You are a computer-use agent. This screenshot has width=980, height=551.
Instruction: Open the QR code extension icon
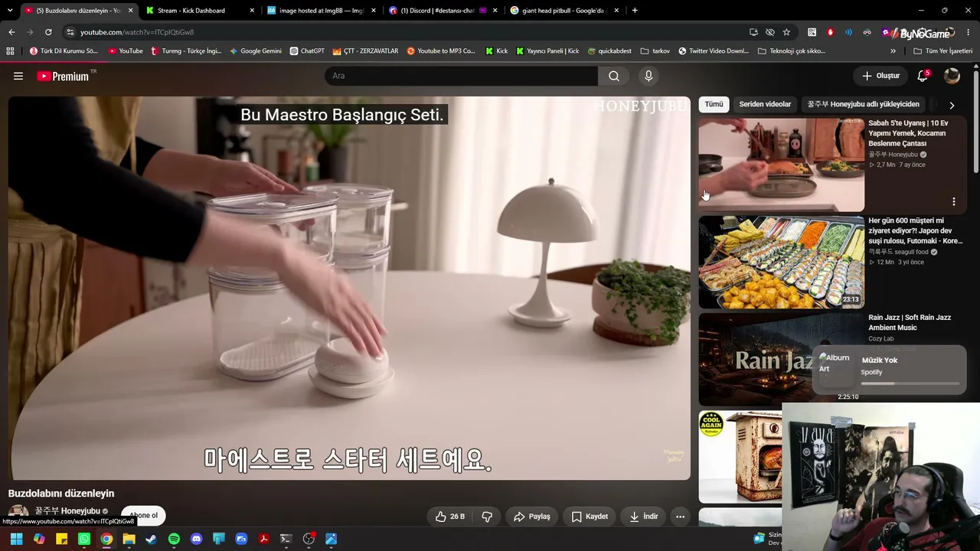(812, 32)
